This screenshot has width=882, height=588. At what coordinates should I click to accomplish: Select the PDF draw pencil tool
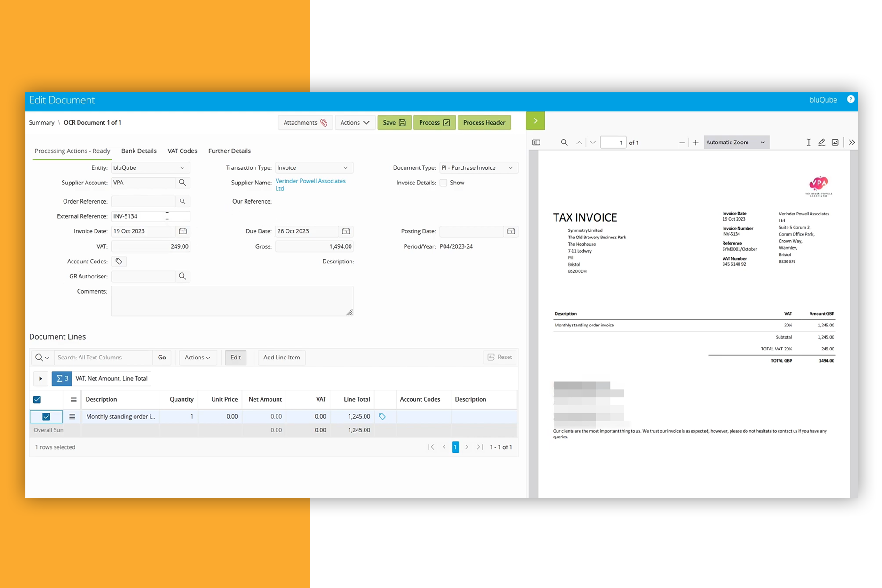point(822,143)
